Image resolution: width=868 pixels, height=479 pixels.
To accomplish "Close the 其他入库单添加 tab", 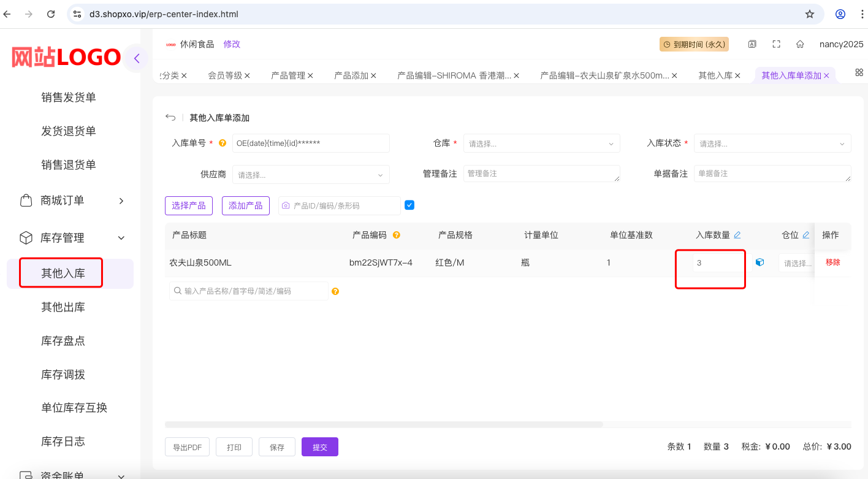I will point(826,75).
